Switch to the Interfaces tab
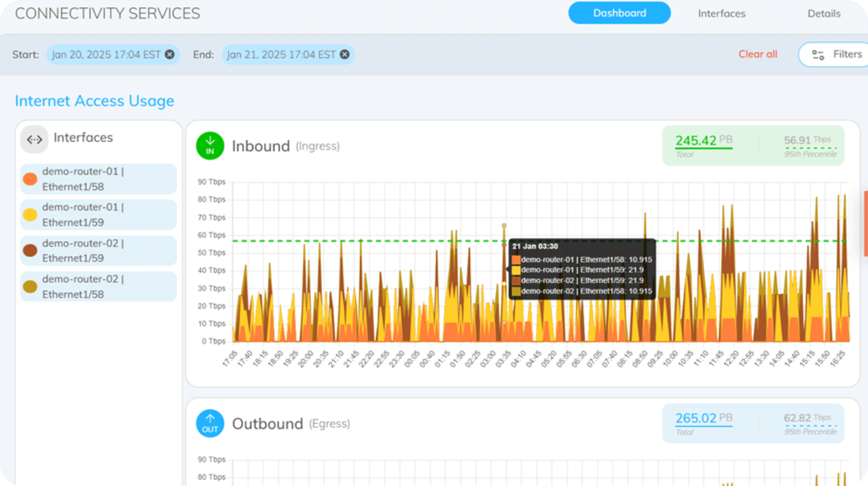Viewport: 868px width, 486px height. (721, 14)
